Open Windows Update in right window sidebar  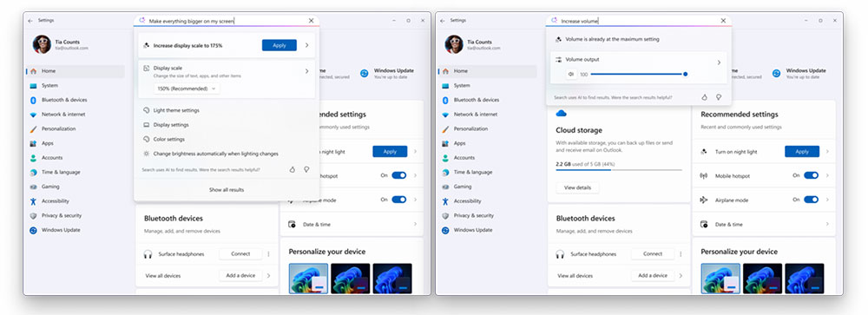(488, 230)
